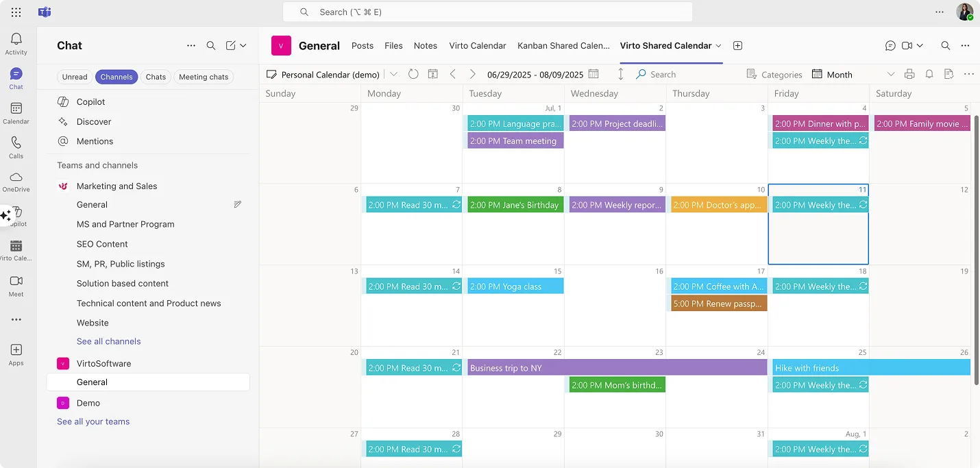Viewport: 980px width, 468px height.
Task: Open Chat pane more options ellipsis
Action: [191, 46]
